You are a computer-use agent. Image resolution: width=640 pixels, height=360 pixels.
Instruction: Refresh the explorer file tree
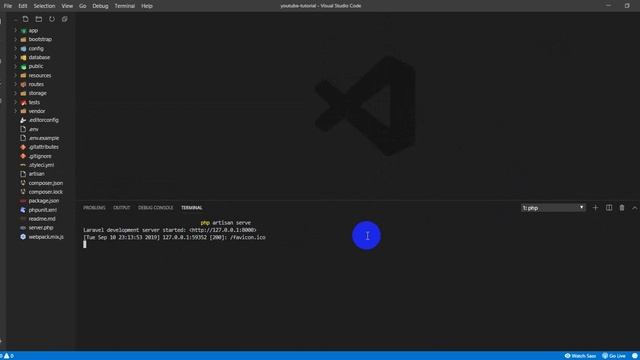(x=52, y=19)
